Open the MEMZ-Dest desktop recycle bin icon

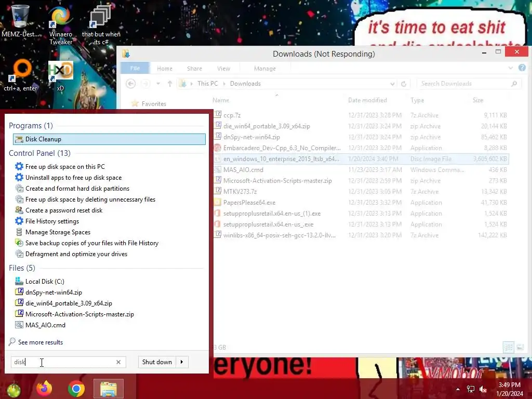(x=20, y=20)
